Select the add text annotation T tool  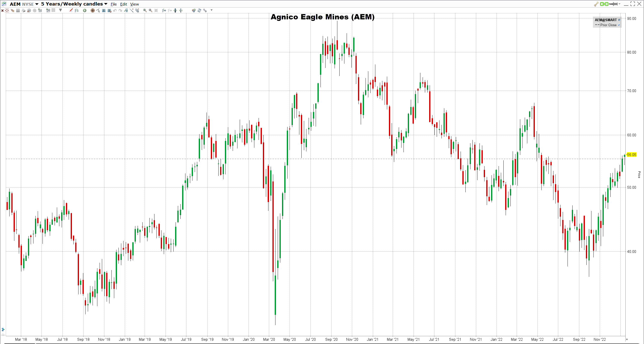click(104, 10)
